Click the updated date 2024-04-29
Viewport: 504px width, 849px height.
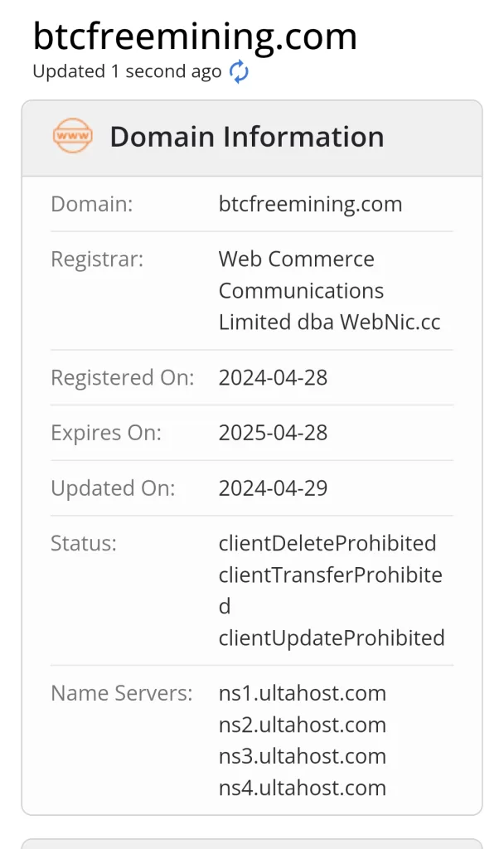coord(273,488)
